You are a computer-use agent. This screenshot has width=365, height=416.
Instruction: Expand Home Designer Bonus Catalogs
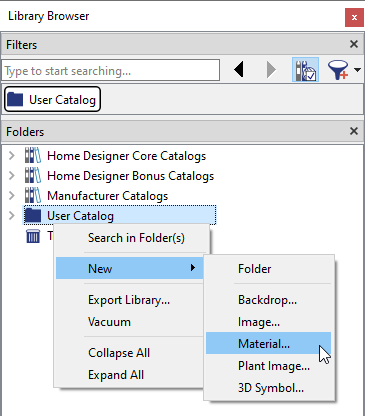click(x=12, y=176)
